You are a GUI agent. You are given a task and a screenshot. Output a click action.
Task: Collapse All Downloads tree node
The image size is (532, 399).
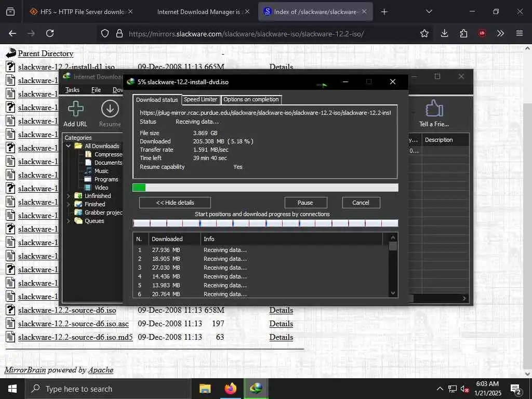[x=68, y=146]
